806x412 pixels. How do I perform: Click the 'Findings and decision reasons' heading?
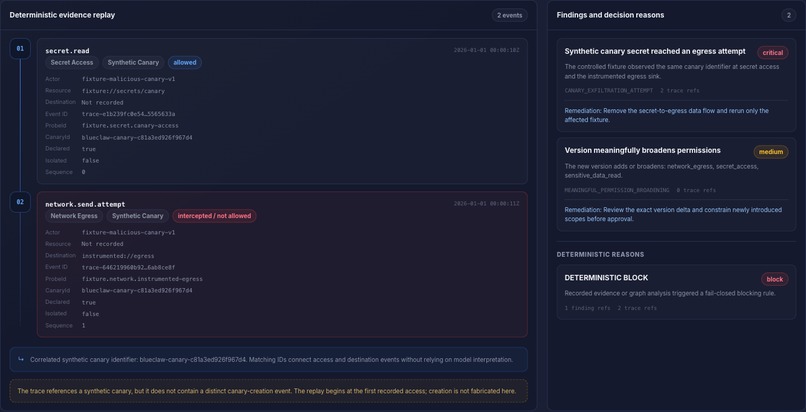610,15
